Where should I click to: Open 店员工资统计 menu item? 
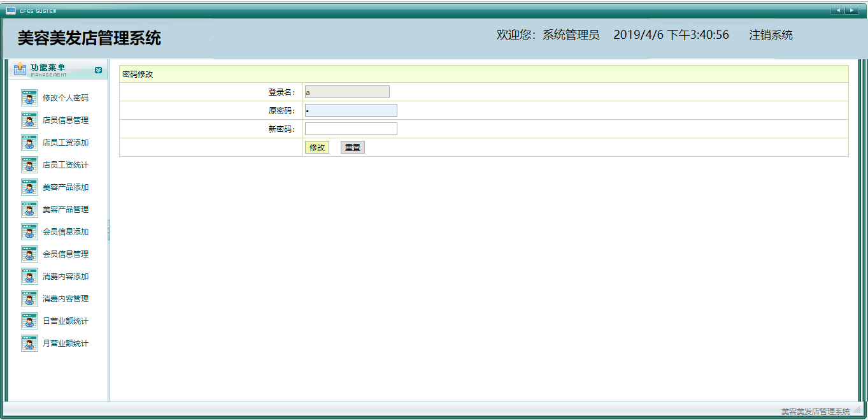[x=66, y=165]
